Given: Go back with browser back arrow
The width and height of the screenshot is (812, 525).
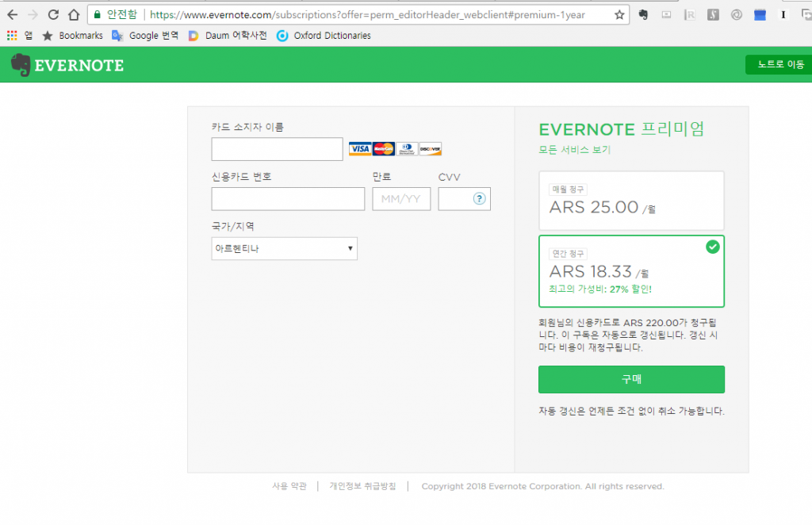Looking at the screenshot, I should (13, 14).
